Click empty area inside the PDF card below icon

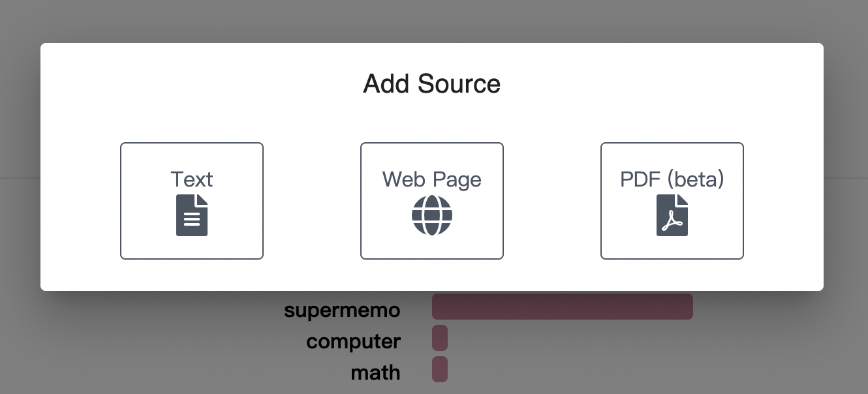point(672,248)
